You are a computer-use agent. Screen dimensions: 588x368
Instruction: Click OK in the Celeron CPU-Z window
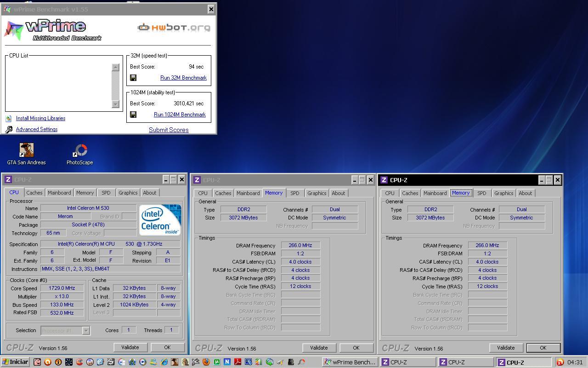(x=167, y=347)
